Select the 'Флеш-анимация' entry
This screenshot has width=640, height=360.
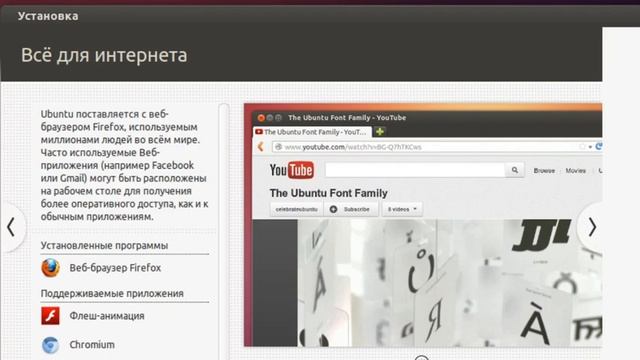[x=107, y=316]
